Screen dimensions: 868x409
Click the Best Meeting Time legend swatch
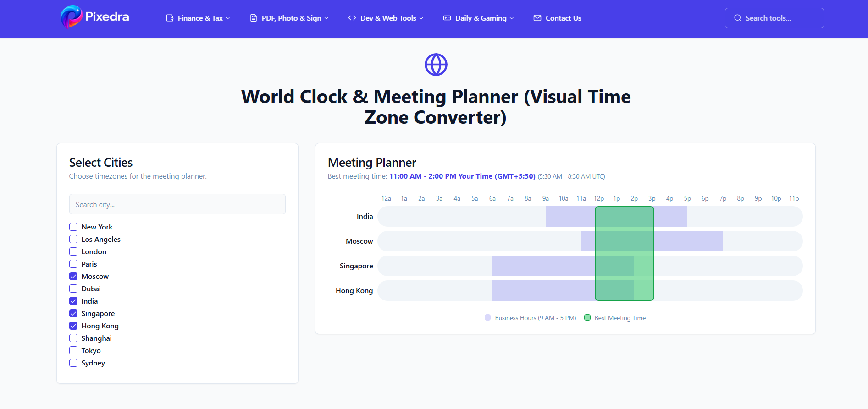point(587,317)
